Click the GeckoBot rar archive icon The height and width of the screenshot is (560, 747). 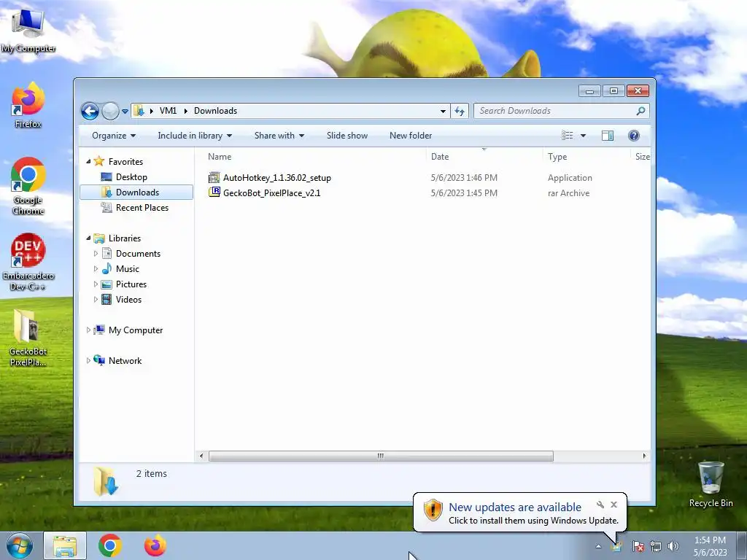pyautogui.click(x=214, y=192)
